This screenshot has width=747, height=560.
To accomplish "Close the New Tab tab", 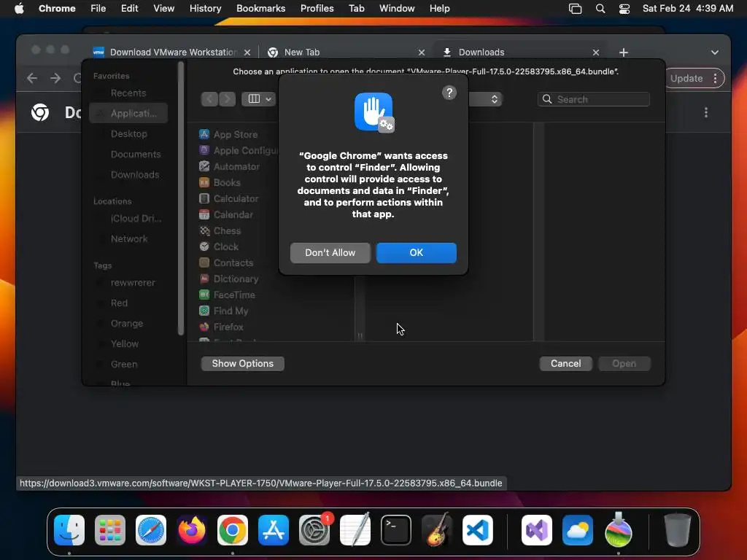I will pyautogui.click(x=421, y=52).
